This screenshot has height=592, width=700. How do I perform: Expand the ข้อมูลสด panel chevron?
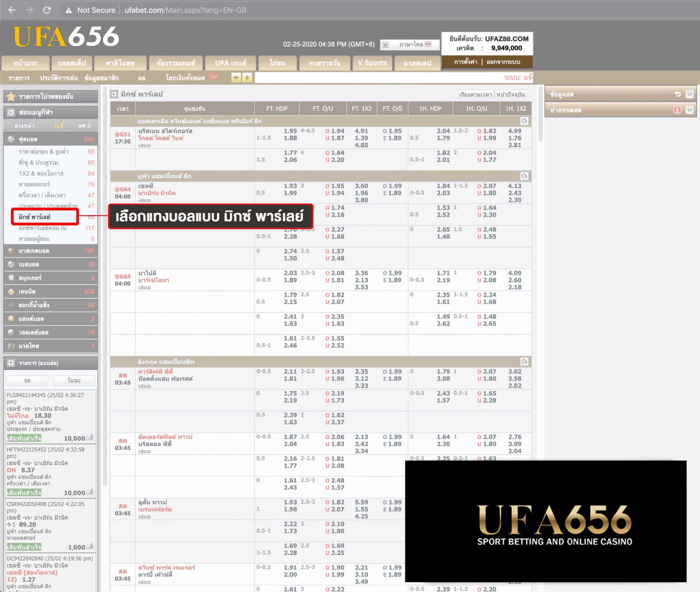point(689,94)
